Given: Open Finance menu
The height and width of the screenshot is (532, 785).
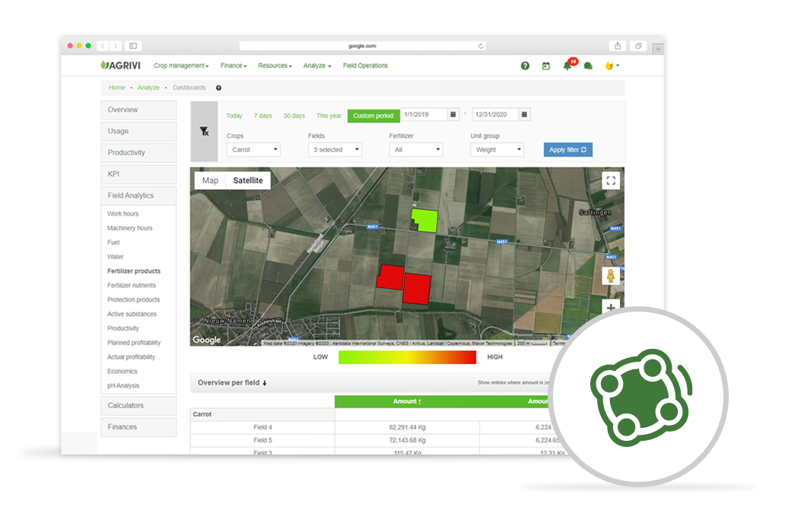Looking at the screenshot, I should [x=234, y=65].
